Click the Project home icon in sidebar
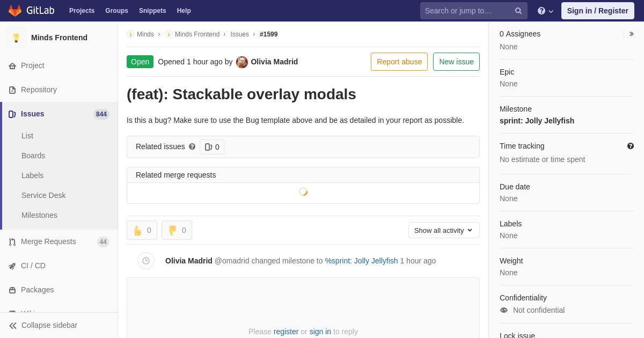 click(x=12, y=65)
